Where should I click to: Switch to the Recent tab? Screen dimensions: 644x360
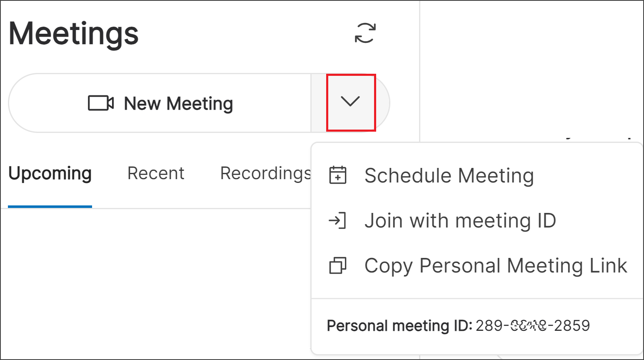click(156, 173)
